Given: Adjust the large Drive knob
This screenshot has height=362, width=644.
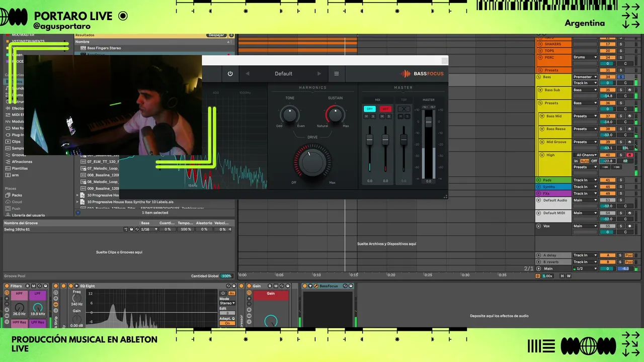Looking at the screenshot, I should (x=312, y=162).
